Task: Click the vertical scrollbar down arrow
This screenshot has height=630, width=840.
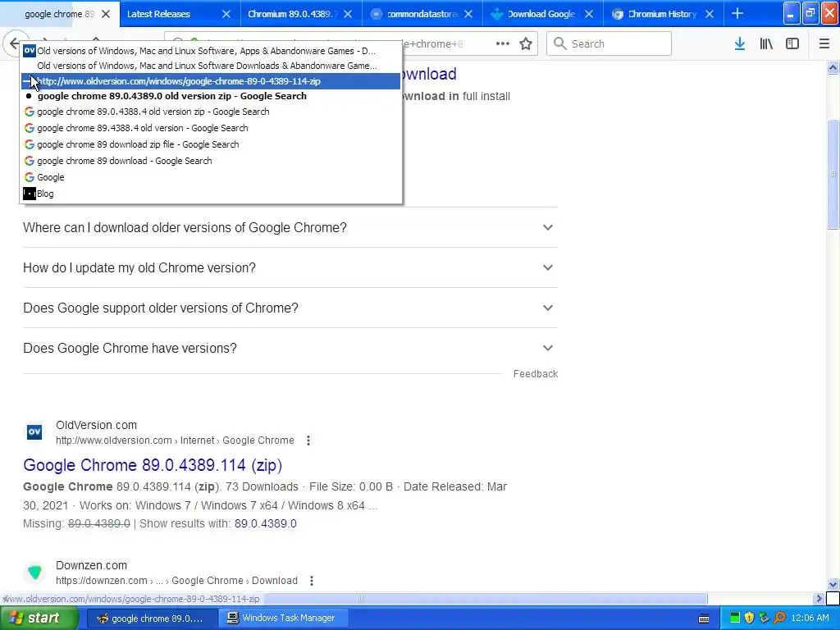Action: point(833,584)
